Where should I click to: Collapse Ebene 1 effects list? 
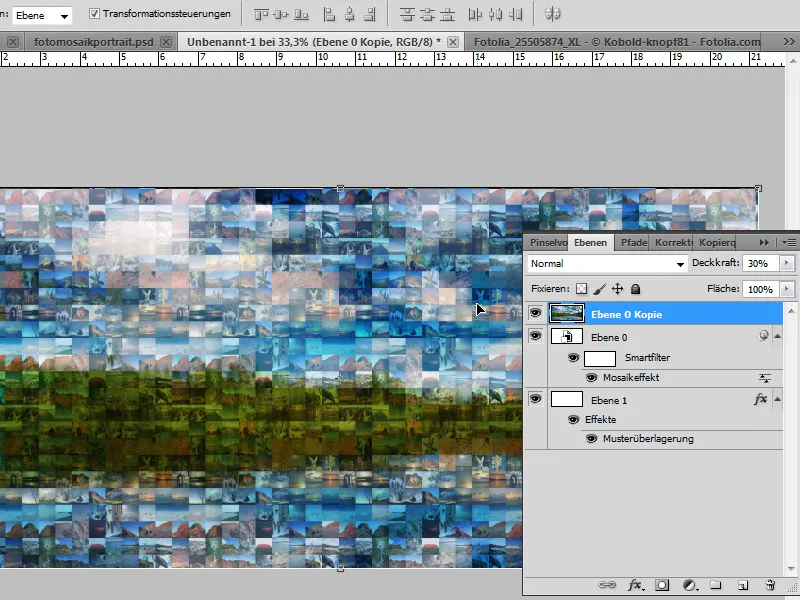pos(778,399)
